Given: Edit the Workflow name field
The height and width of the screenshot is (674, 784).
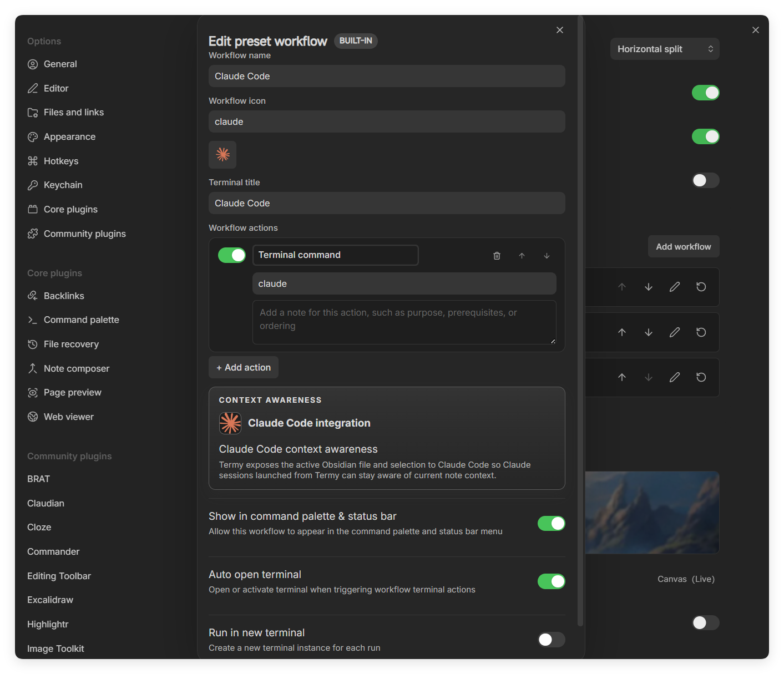Looking at the screenshot, I should pyautogui.click(x=387, y=76).
